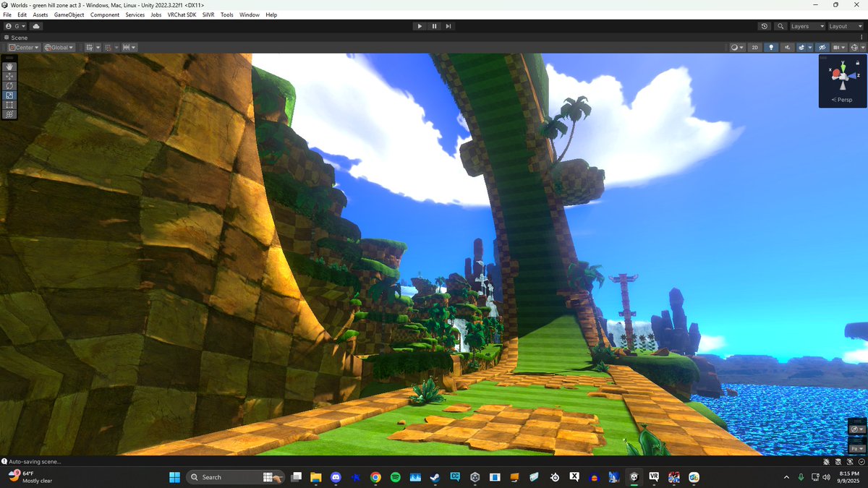
Task: Open the VRChat SDK menu
Action: click(182, 14)
